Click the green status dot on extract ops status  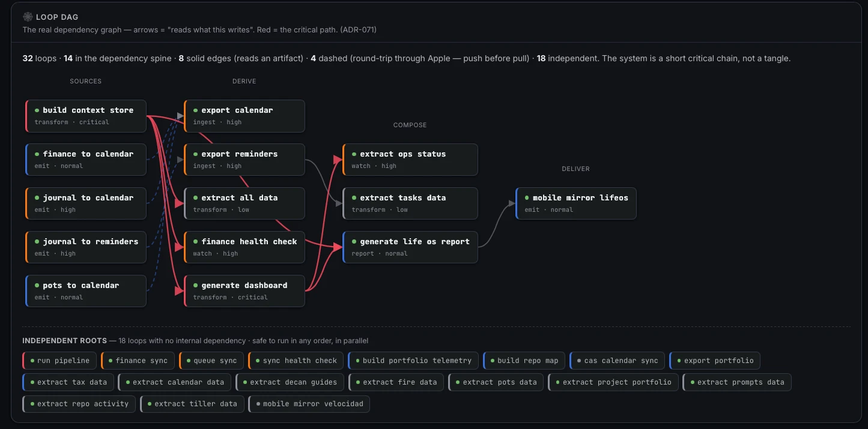coord(354,154)
